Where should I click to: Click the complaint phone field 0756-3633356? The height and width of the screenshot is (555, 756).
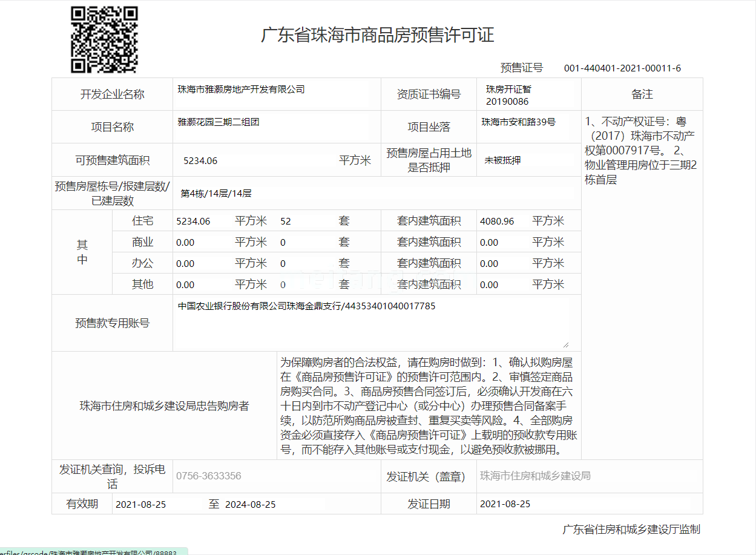tap(209, 476)
